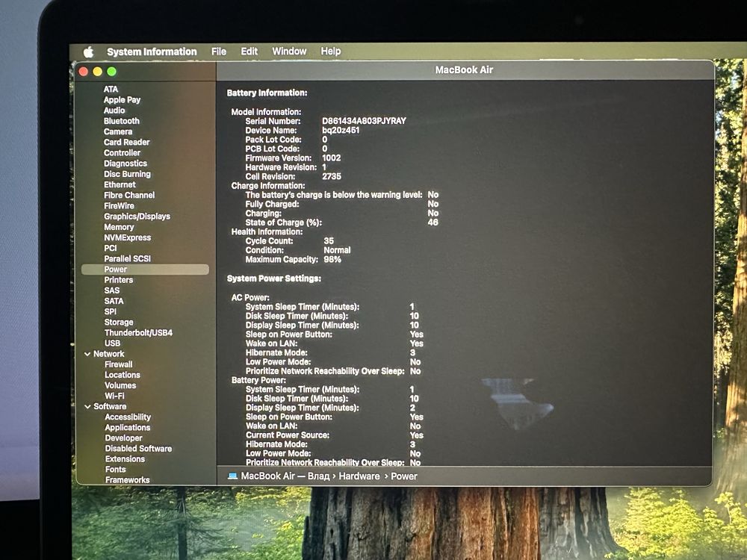Open the Help menu
The image size is (747, 560).
(x=331, y=51)
